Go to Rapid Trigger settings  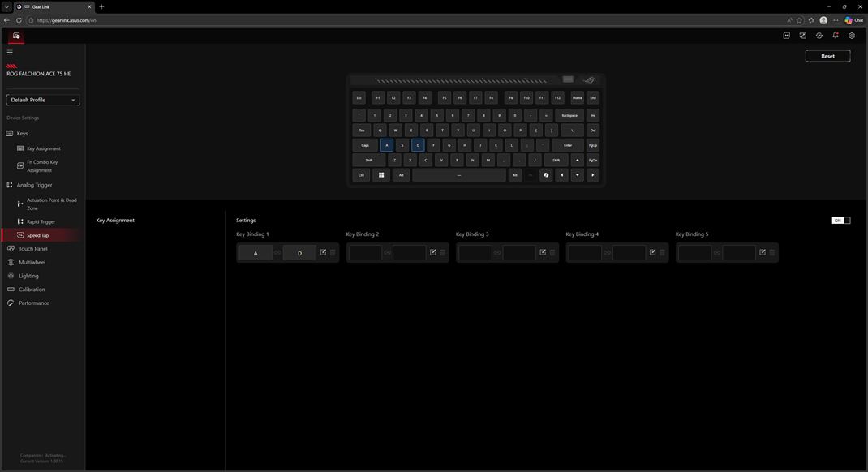[41, 221]
